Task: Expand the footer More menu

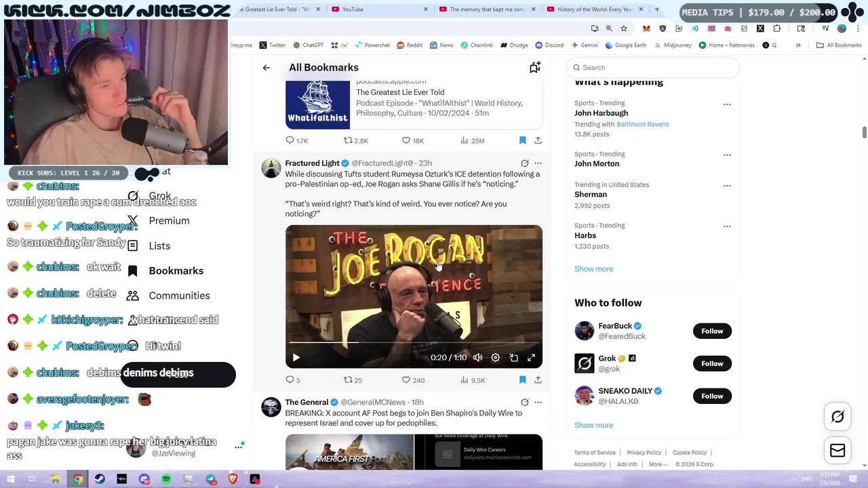Action: [x=658, y=464]
